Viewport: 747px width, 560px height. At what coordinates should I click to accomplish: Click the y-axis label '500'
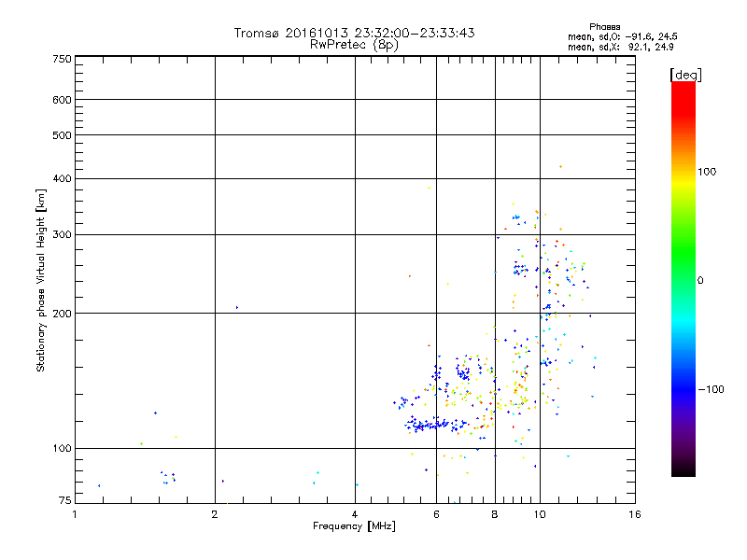pos(62,135)
